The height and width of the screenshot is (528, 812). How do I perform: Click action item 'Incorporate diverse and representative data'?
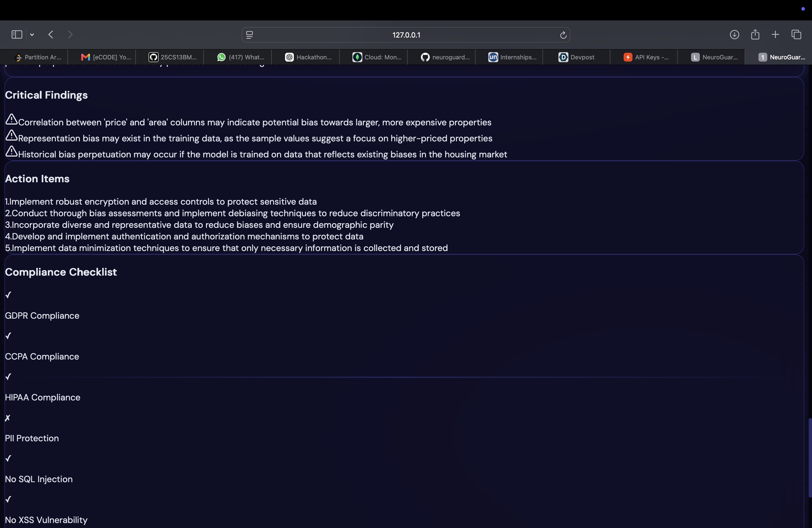200,225
